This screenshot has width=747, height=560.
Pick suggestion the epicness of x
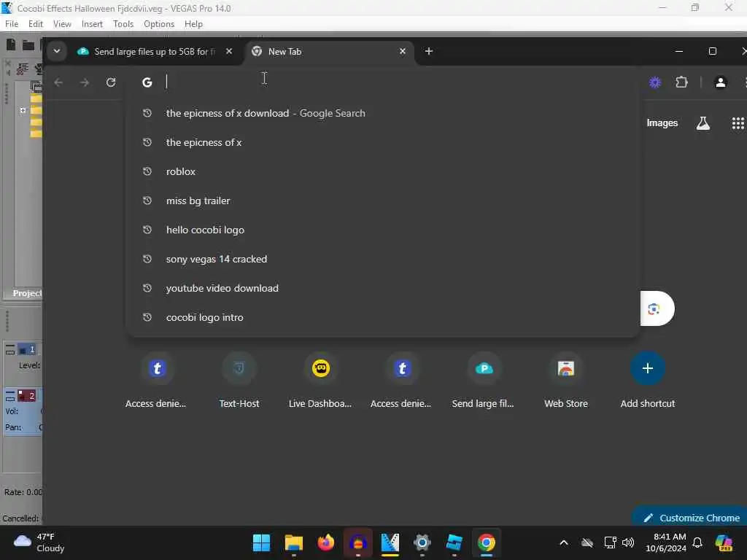382,142
